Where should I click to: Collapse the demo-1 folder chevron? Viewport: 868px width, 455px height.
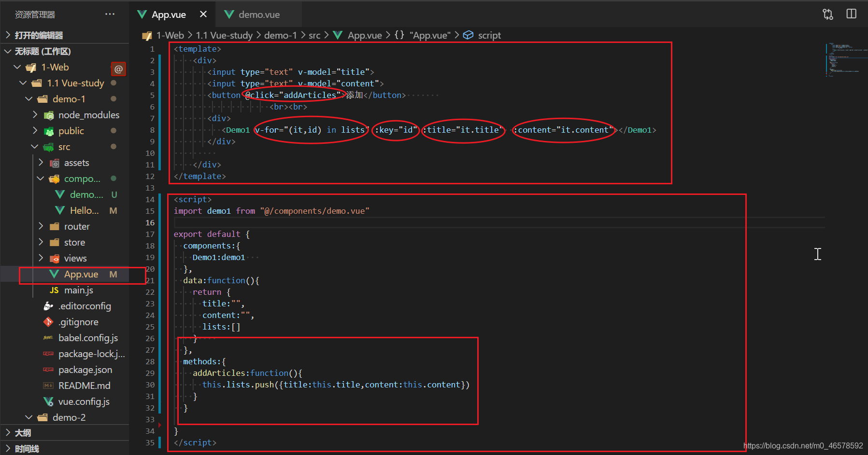coord(29,99)
